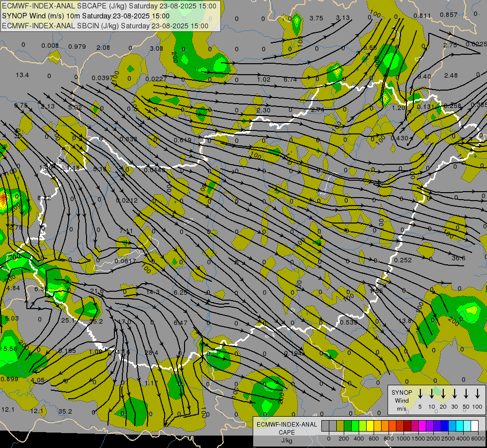Click the map value 13.4

pyautogui.click(x=22, y=75)
